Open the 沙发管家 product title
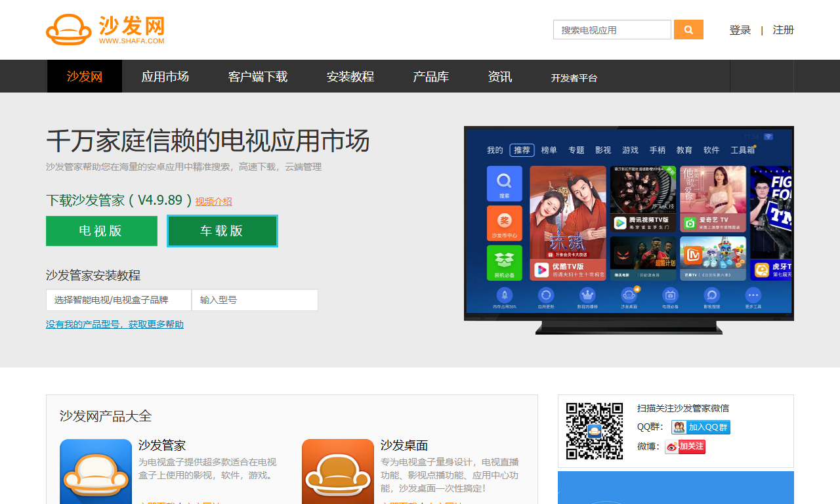The height and width of the screenshot is (504, 840). point(162,446)
